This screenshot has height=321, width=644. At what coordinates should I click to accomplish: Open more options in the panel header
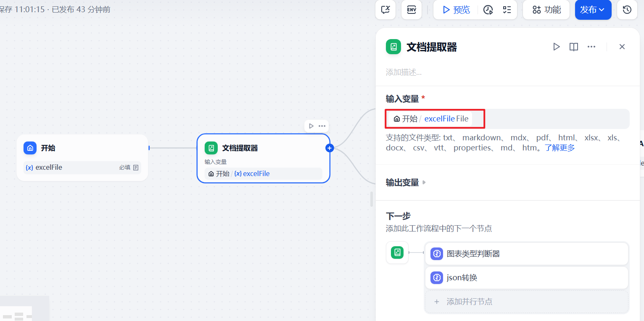(591, 47)
